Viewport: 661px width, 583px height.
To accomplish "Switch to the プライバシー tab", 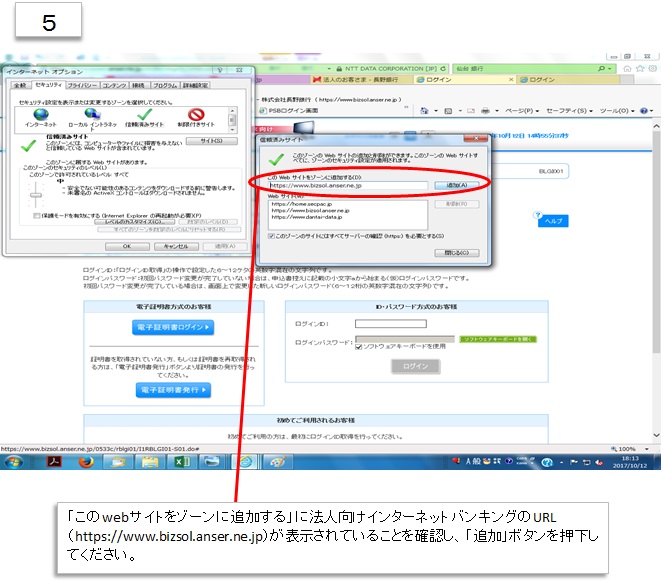I will pyautogui.click(x=83, y=86).
